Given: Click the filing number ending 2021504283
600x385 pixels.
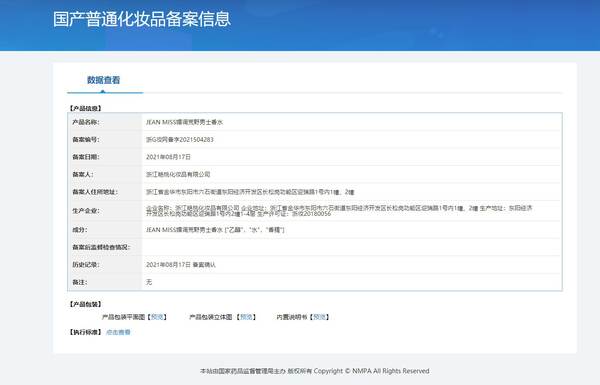Looking at the screenshot, I should pyautogui.click(x=179, y=140).
